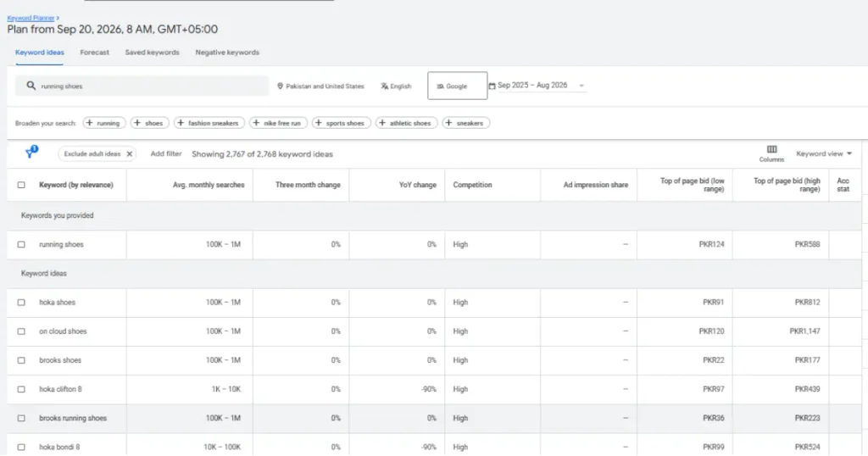Sort by YoY change column header
Viewport: 868px width, 456px height.
tap(417, 185)
